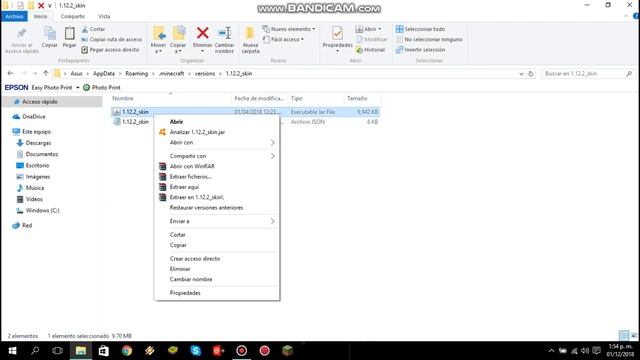Click Invertir selección
Viewport: 640px width, 360px height.
coord(420,50)
